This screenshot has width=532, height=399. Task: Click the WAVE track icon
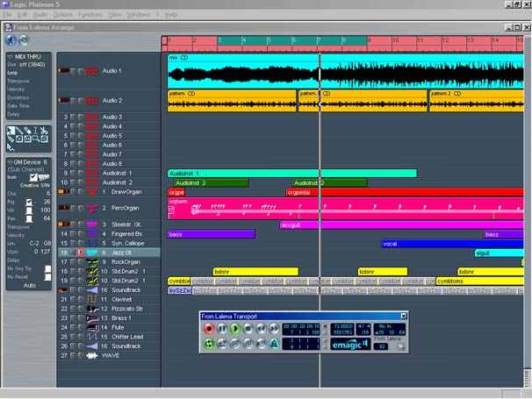click(x=91, y=356)
